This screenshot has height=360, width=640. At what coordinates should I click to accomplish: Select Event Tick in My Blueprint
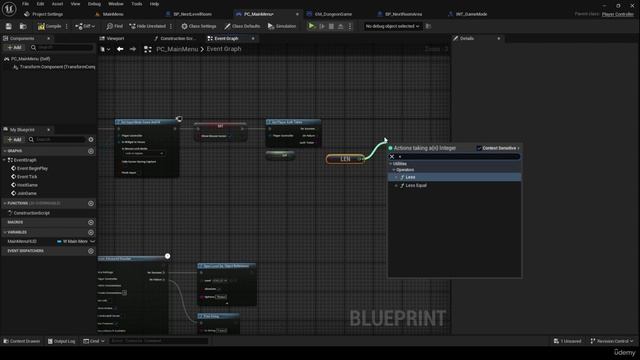coord(24,177)
